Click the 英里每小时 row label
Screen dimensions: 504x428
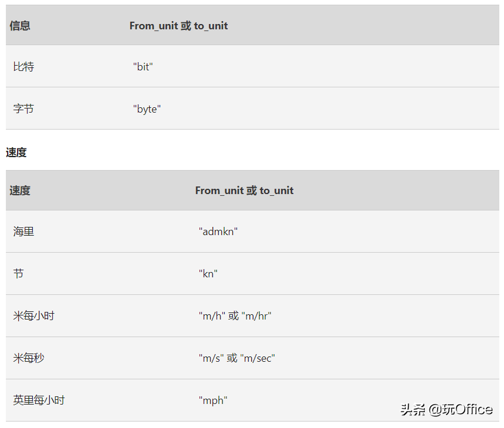point(39,400)
